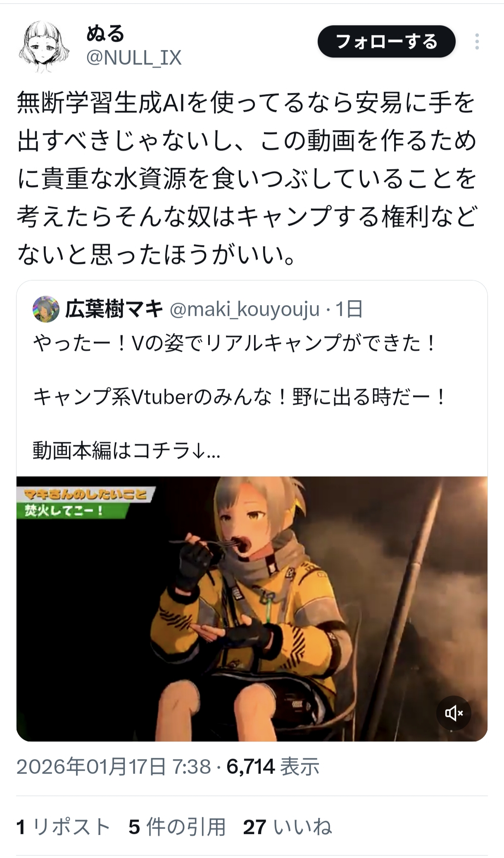Click the フォローする follow button
This screenshot has height=858, width=504.
tap(386, 41)
